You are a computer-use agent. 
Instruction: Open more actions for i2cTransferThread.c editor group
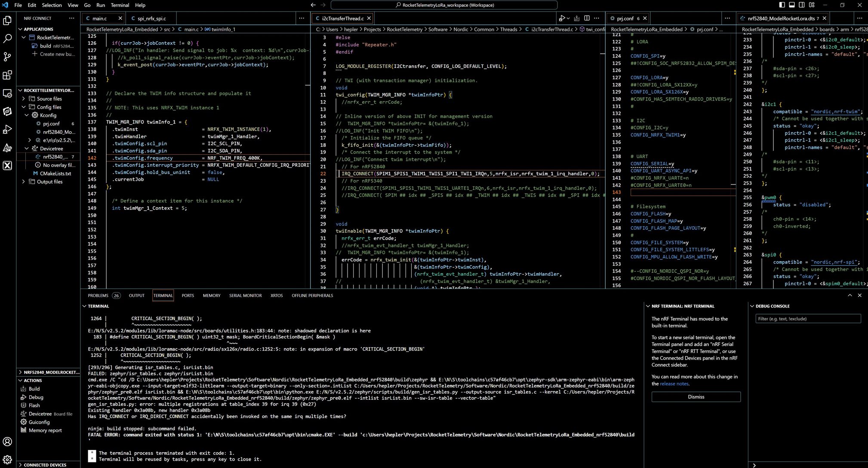click(597, 18)
